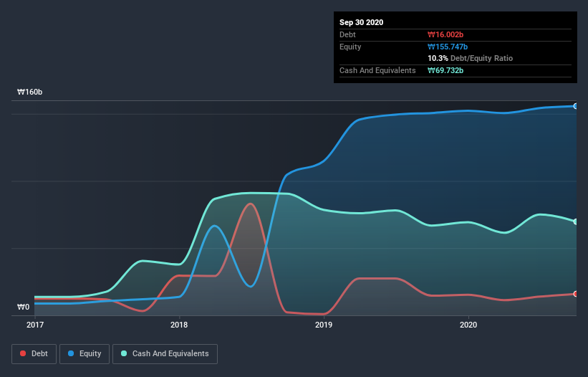Select the Equity endpoint marker at Sep 2020

point(576,107)
